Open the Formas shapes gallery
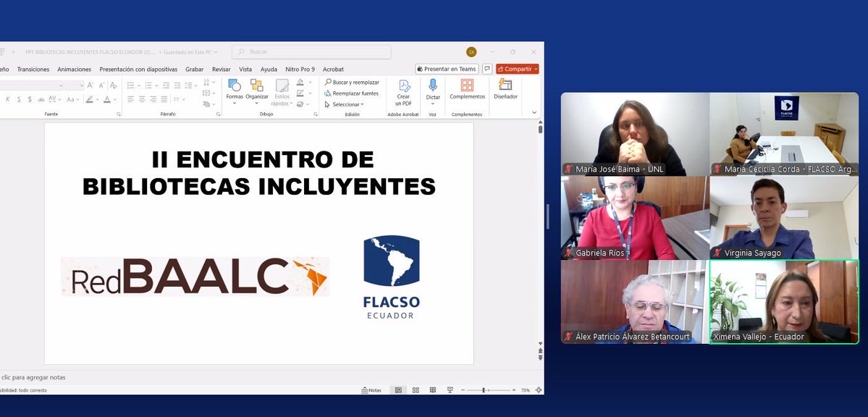This screenshot has height=417, width=868. pos(234,91)
